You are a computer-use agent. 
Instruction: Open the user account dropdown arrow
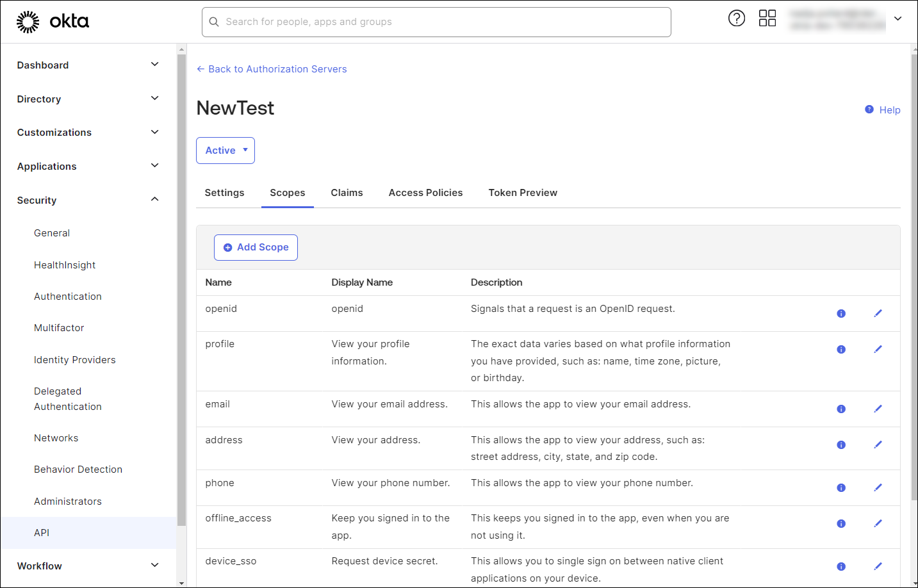[898, 19]
